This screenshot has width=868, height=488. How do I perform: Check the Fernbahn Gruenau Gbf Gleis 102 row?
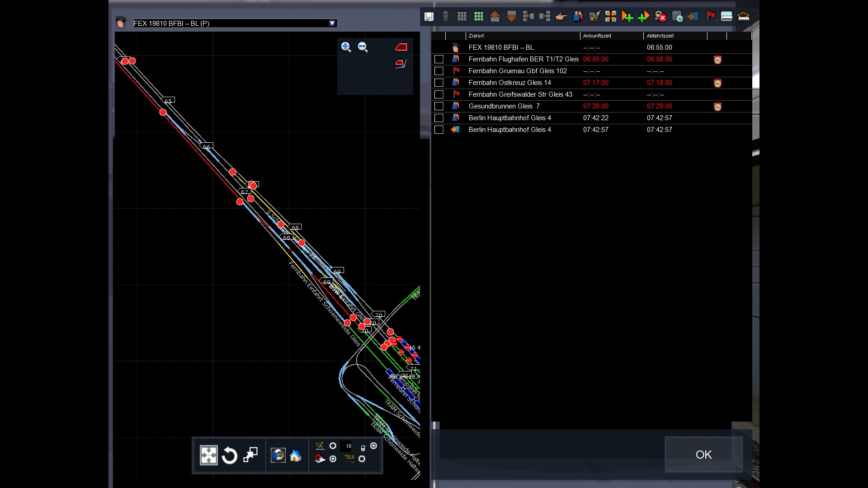click(x=439, y=71)
